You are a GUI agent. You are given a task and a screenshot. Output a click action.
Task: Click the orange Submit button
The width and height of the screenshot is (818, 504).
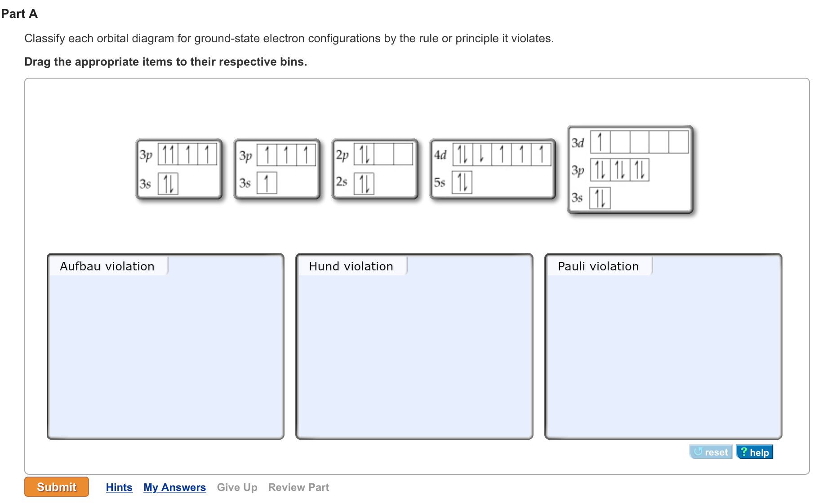point(57,487)
